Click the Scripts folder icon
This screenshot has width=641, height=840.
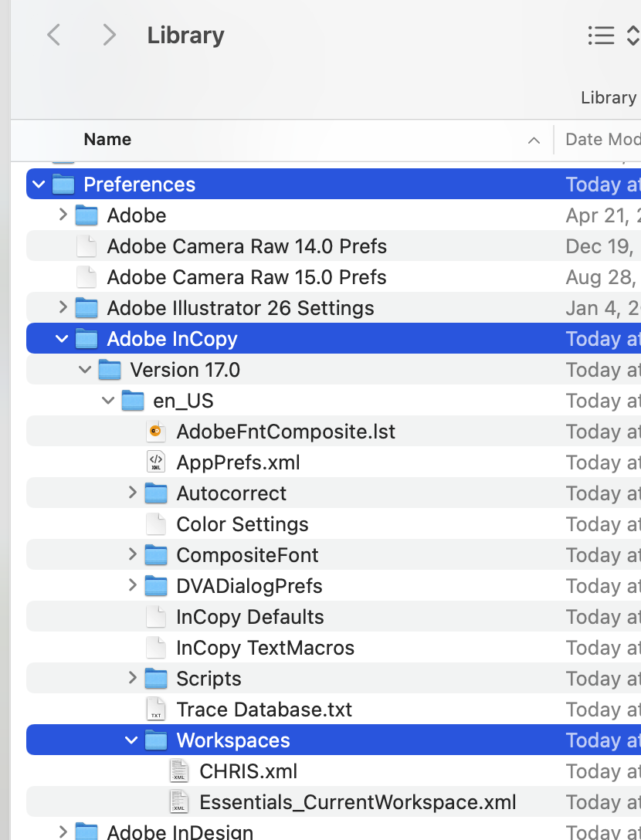(156, 679)
